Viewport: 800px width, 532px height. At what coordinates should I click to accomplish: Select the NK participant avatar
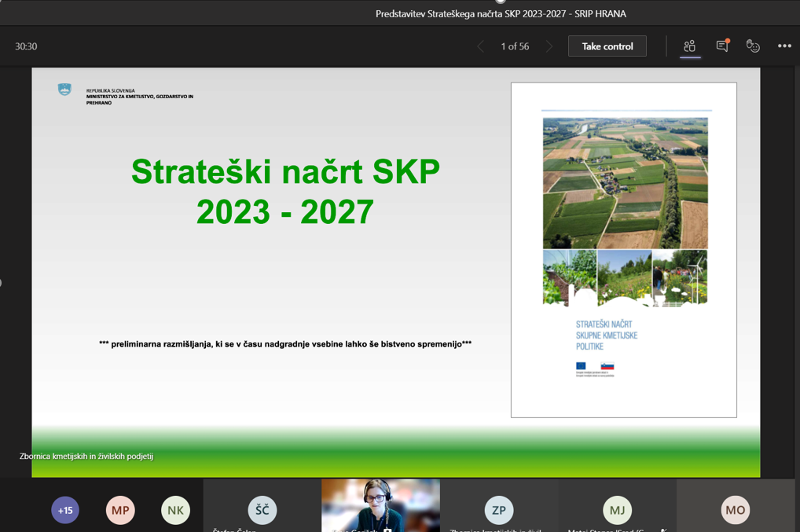click(175, 510)
